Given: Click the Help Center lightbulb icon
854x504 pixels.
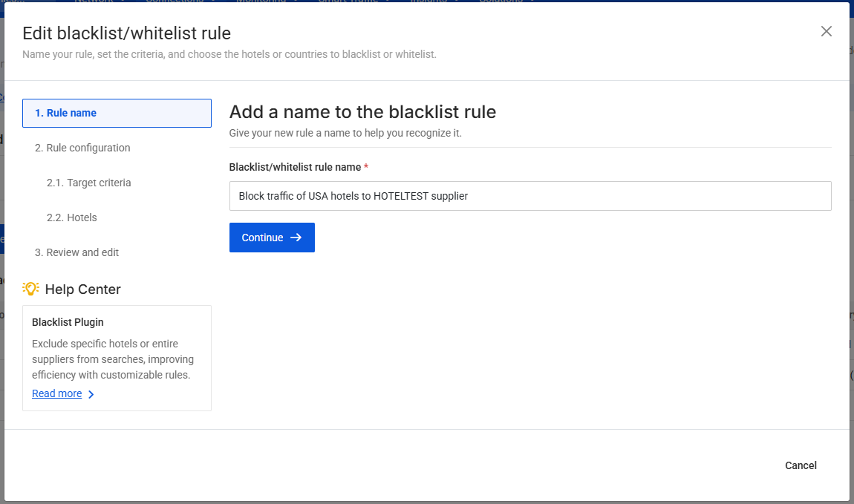Looking at the screenshot, I should (x=30, y=289).
